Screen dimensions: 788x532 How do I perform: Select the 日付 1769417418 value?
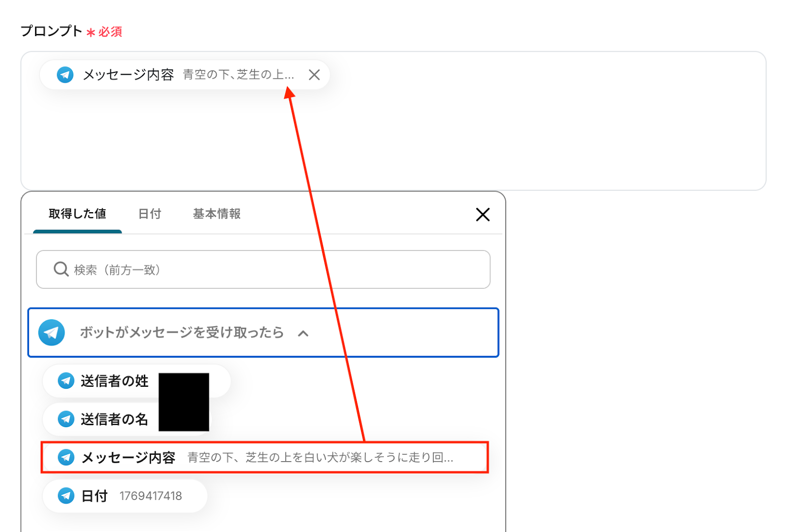click(x=125, y=496)
